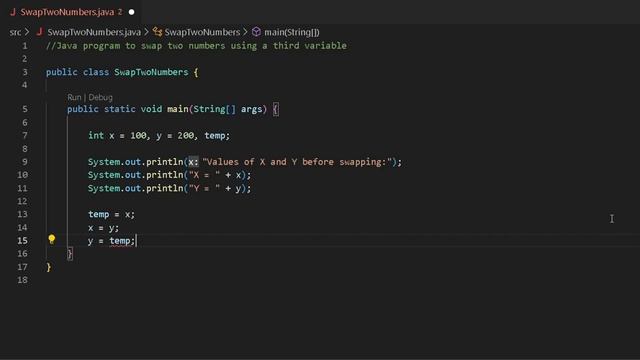Select the main(String[]) method breadcrumb
Image resolution: width=640 pixels, height=360 pixels.
[x=291, y=32]
